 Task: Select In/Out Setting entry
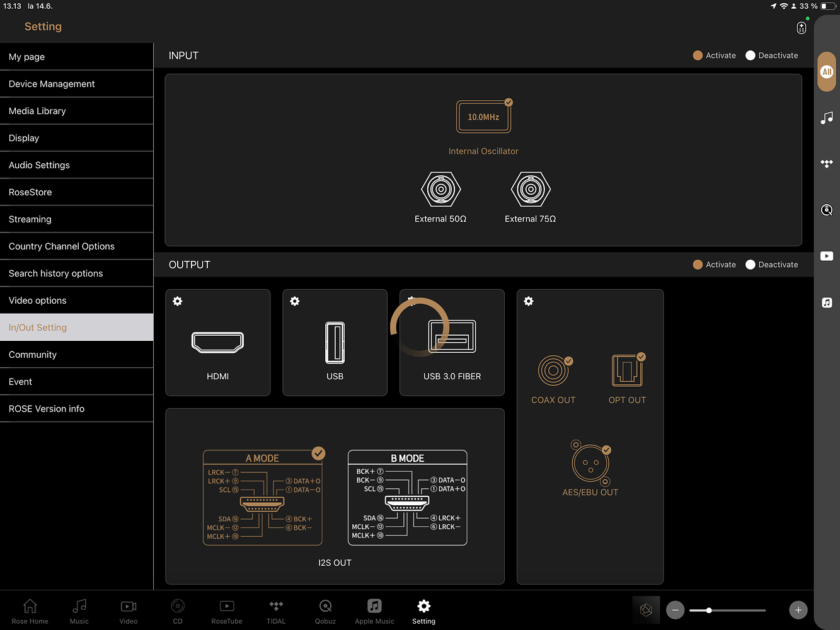click(76, 328)
